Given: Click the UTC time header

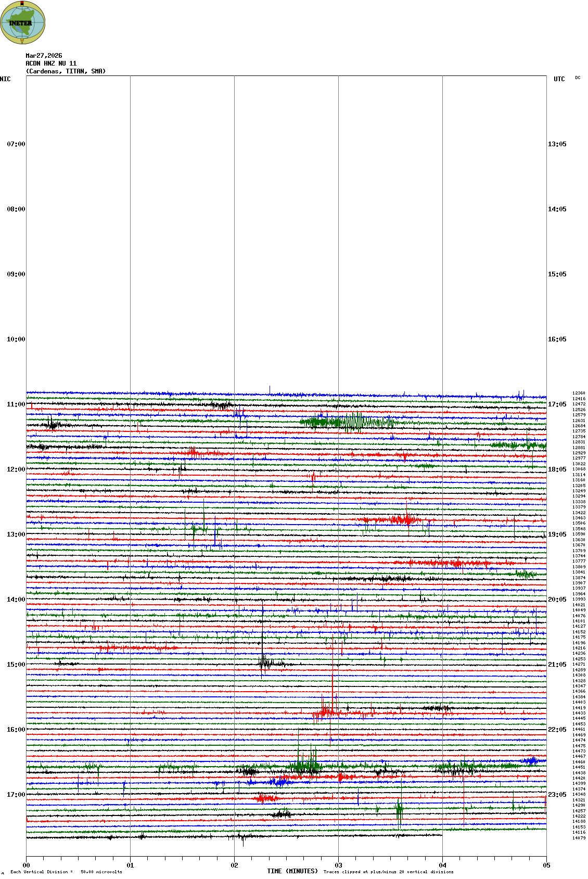Looking at the screenshot, I should click(559, 79).
